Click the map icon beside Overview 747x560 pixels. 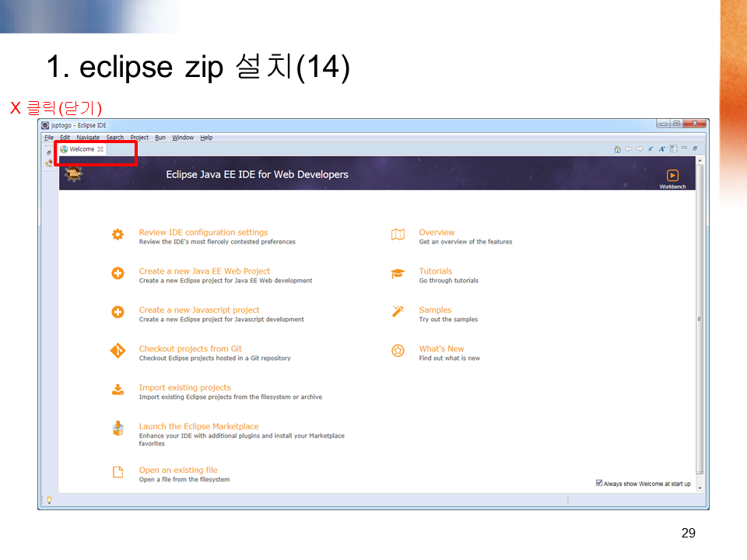click(398, 234)
